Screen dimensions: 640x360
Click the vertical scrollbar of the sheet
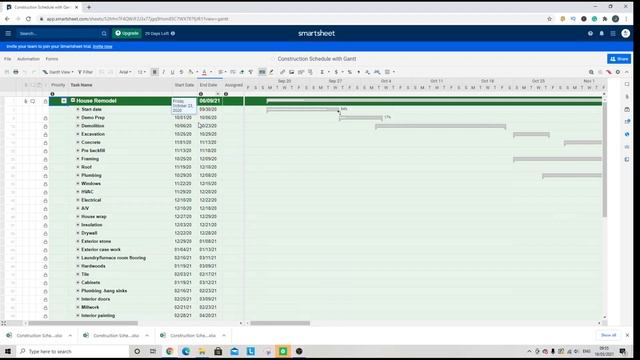point(604,160)
